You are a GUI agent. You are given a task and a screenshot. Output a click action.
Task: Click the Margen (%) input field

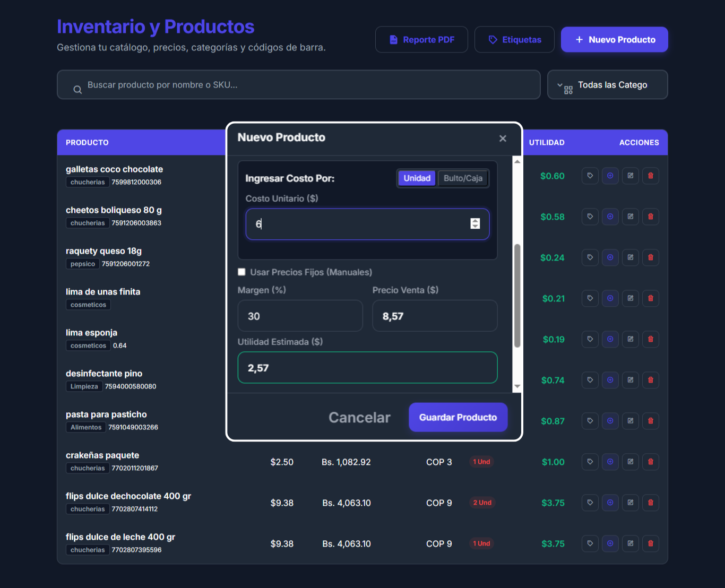pyautogui.click(x=300, y=316)
